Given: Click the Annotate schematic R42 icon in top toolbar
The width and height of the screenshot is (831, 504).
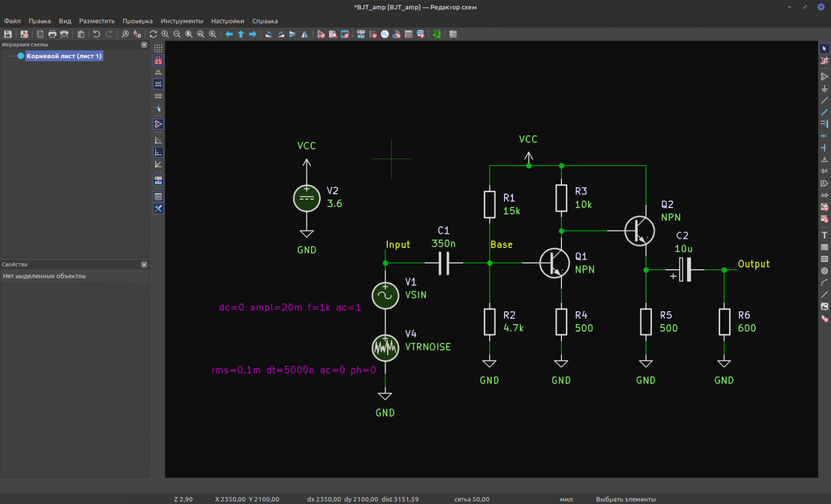Looking at the screenshot, I should tap(361, 34).
